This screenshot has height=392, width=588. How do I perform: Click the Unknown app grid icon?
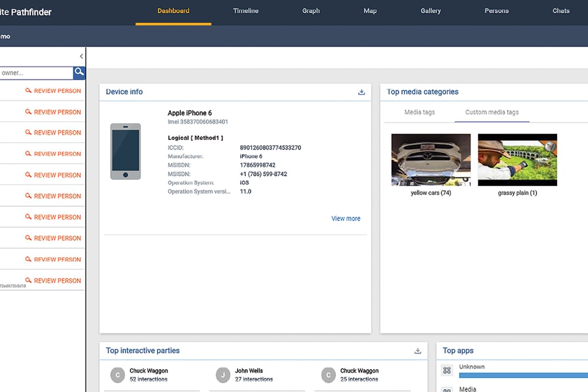[447, 370]
